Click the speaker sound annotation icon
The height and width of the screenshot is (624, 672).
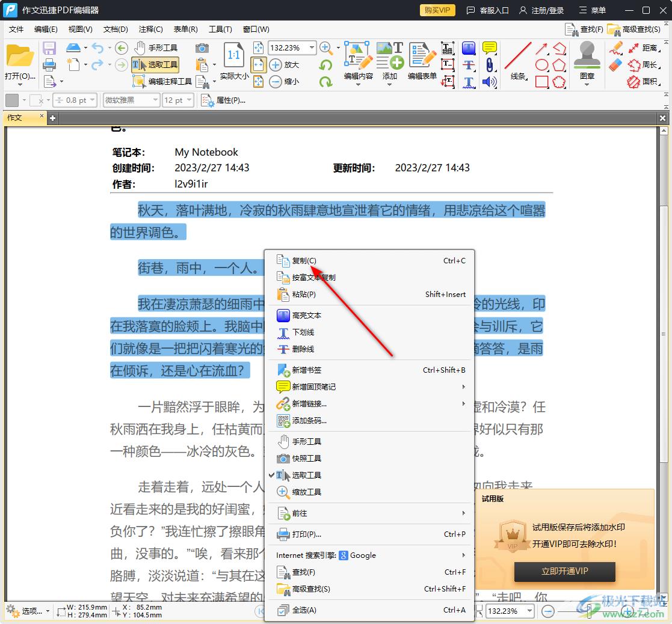click(490, 81)
